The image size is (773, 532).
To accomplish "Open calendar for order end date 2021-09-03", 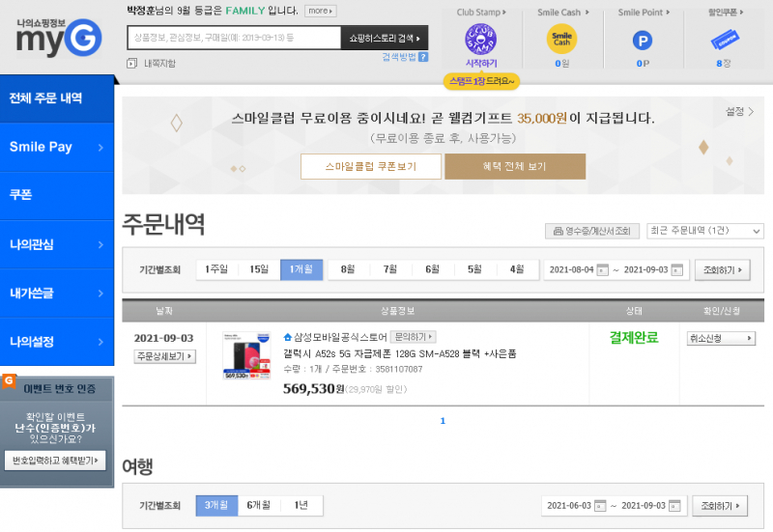I will coord(677,270).
